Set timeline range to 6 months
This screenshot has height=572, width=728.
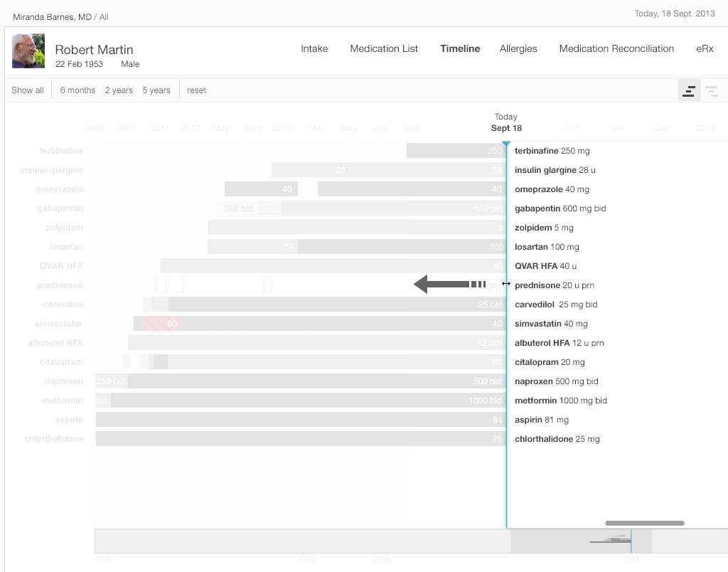pos(77,90)
